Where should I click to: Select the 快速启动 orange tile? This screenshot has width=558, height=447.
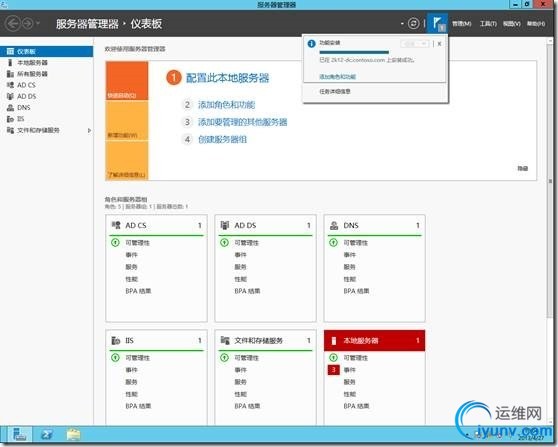[x=127, y=80]
